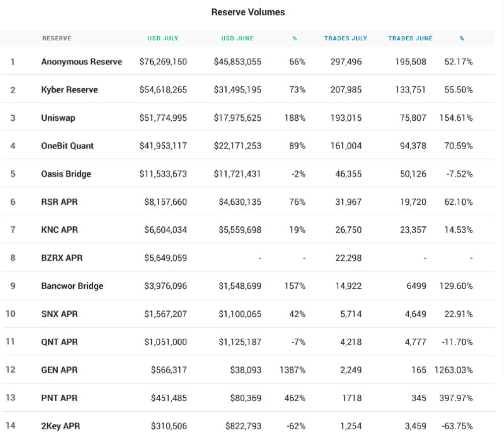
Task: Select the "-11.70%" cell
Action: click(x=457, y=342)
